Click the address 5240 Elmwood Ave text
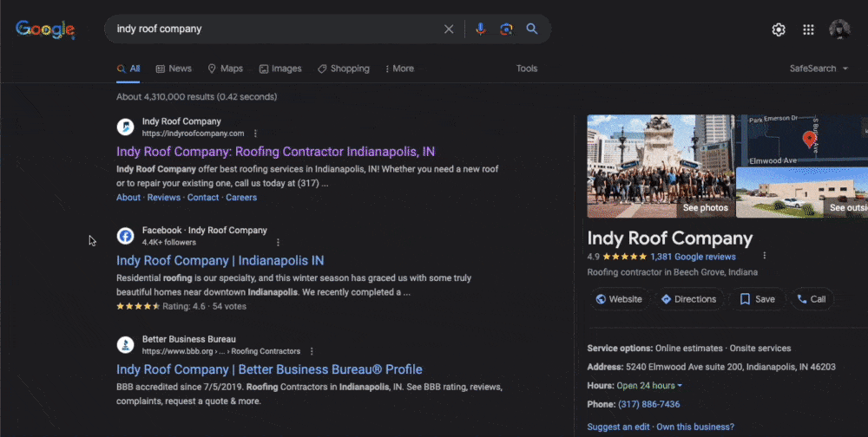 (x=730, y=367)
